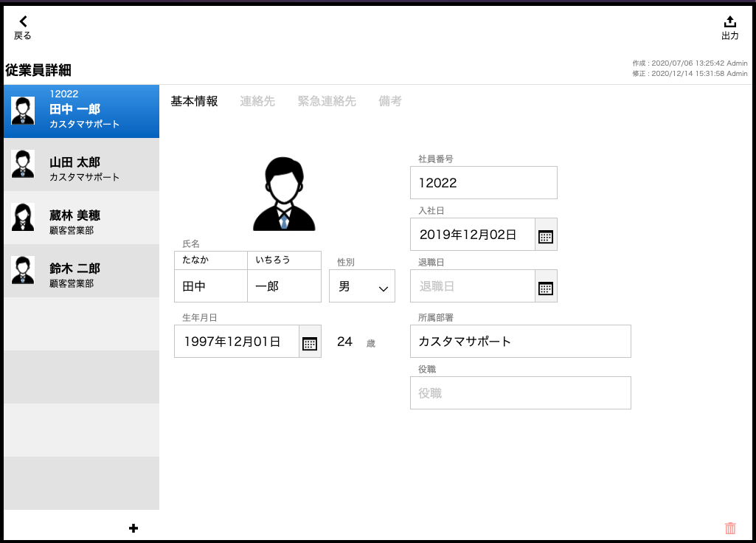This screenshot has width=756, height=543.
Task: Click the plus icon to add employee
Action: pos(133,528)
